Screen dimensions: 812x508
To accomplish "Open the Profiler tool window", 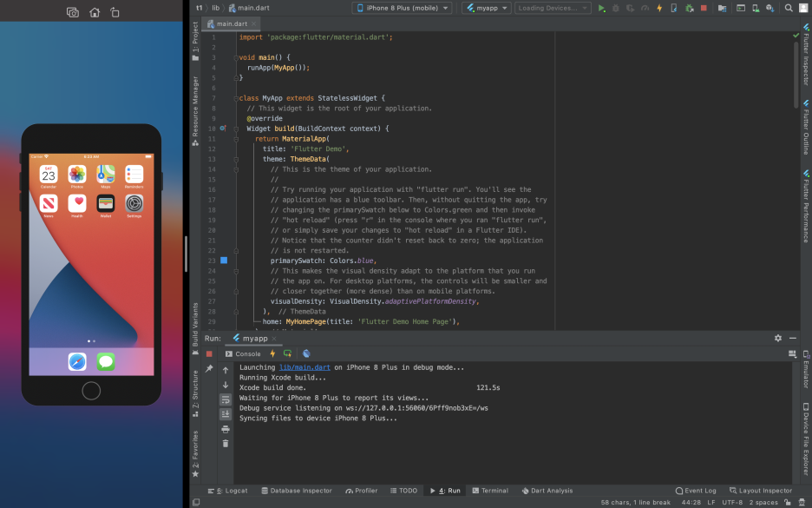I will (362, 491).
